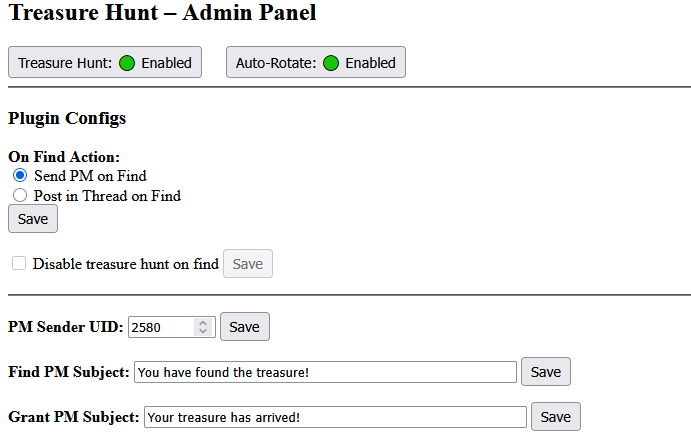Click green status dot beside Treasure Hunt
This screenshot has width=691, height=443.
coord(127,63)
